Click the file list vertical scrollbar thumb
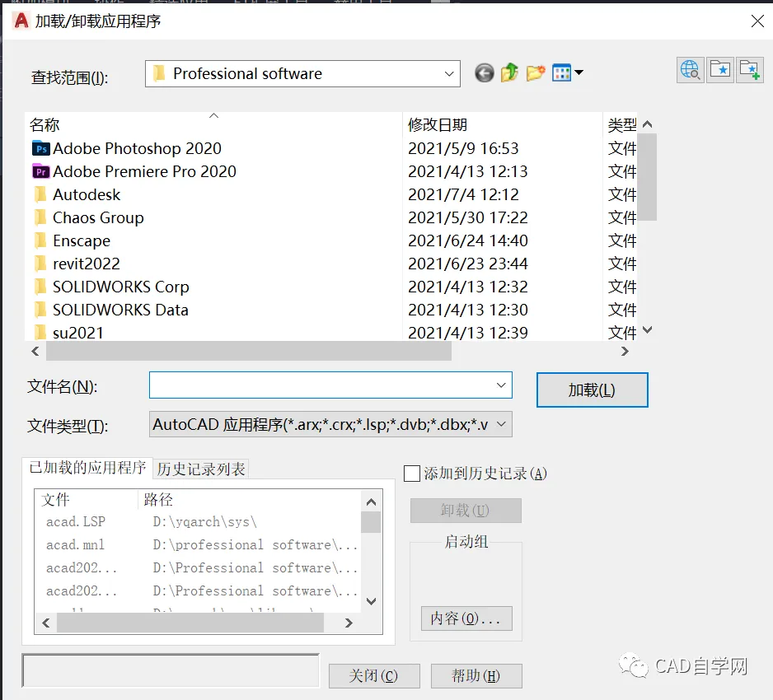The height and width of the screenshot is (700, 773). [x=647, y=176]
